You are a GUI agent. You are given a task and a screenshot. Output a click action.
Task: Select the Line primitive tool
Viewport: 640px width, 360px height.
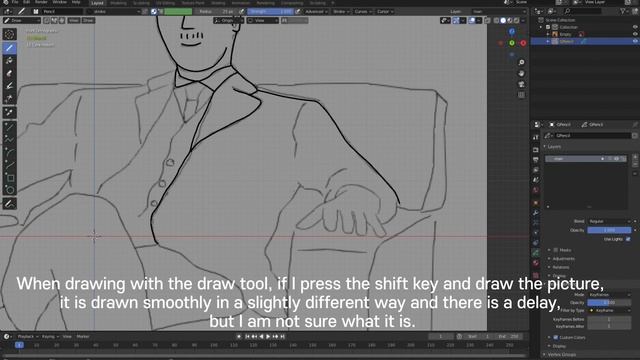(9, 127)
